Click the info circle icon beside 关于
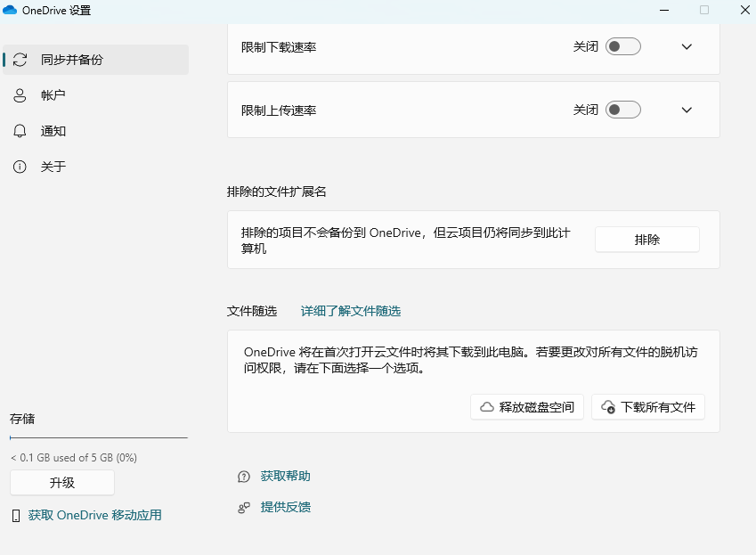This screenshot has width=756, height=555. pos(20,167)
